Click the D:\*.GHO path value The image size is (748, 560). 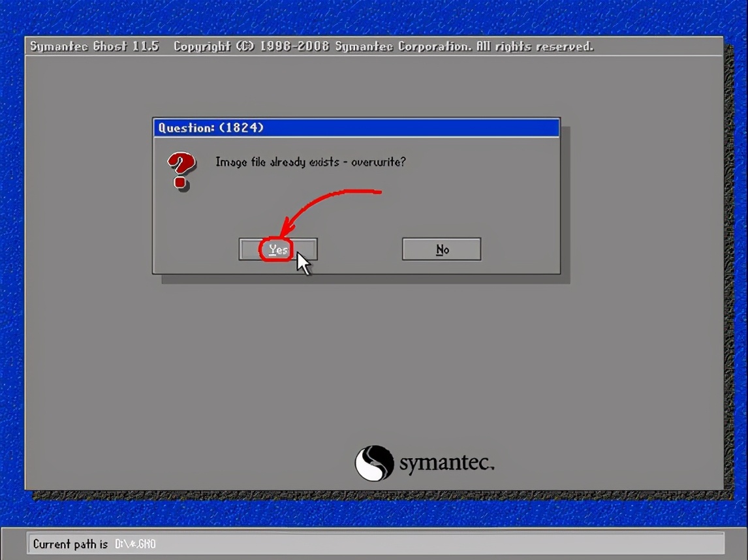point(135,544)
